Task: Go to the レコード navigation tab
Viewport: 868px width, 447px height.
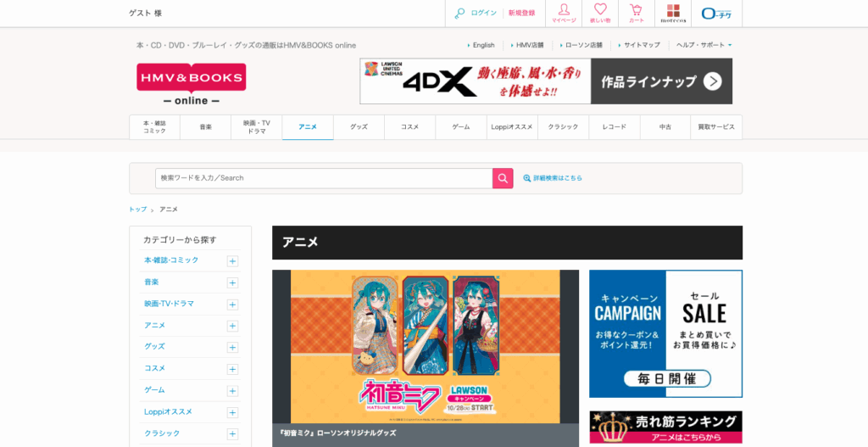Action: 615,127
